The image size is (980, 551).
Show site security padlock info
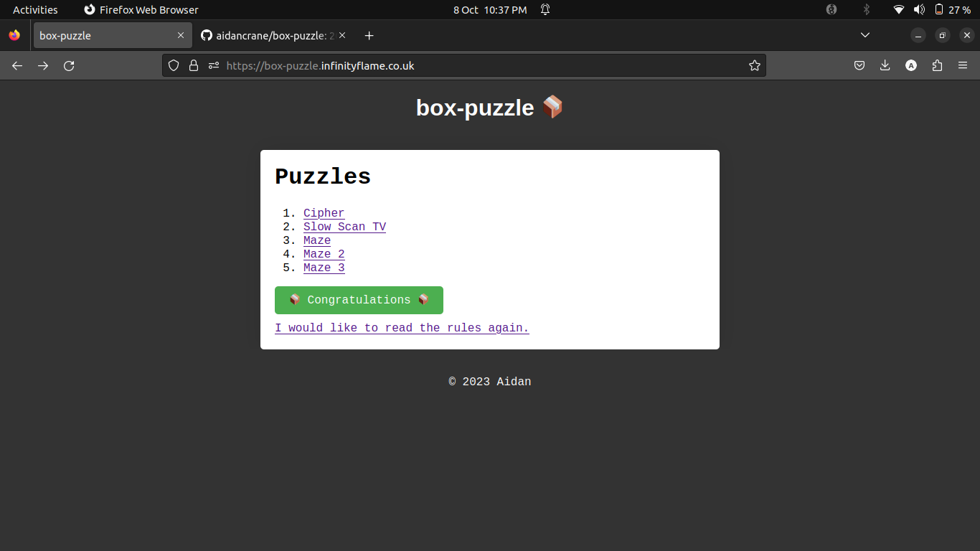[x=193, y=65]
